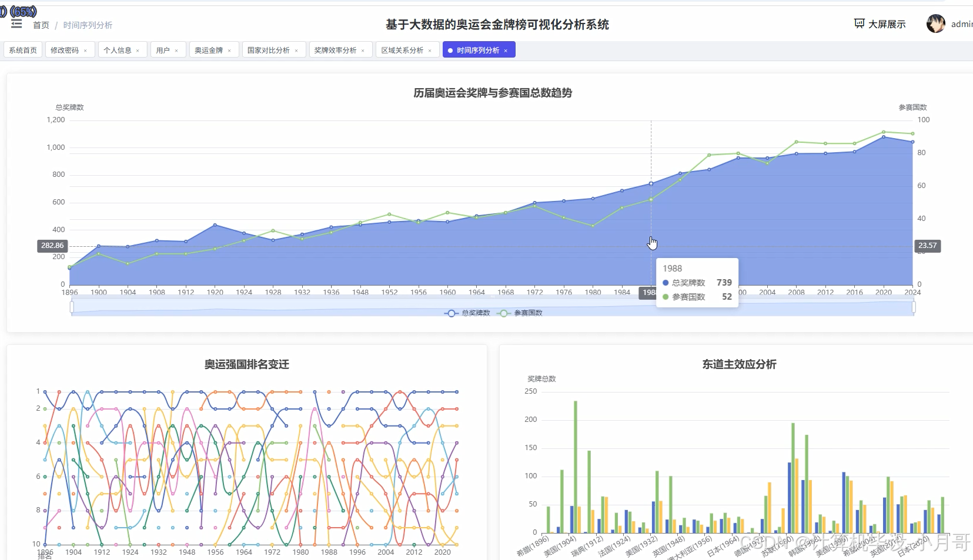Image resolution: width=973 pixels, height=560 pixels.
Task: Open the 大屏展示 big screen display
Action: pyautogui.click(x=880, y=24)
